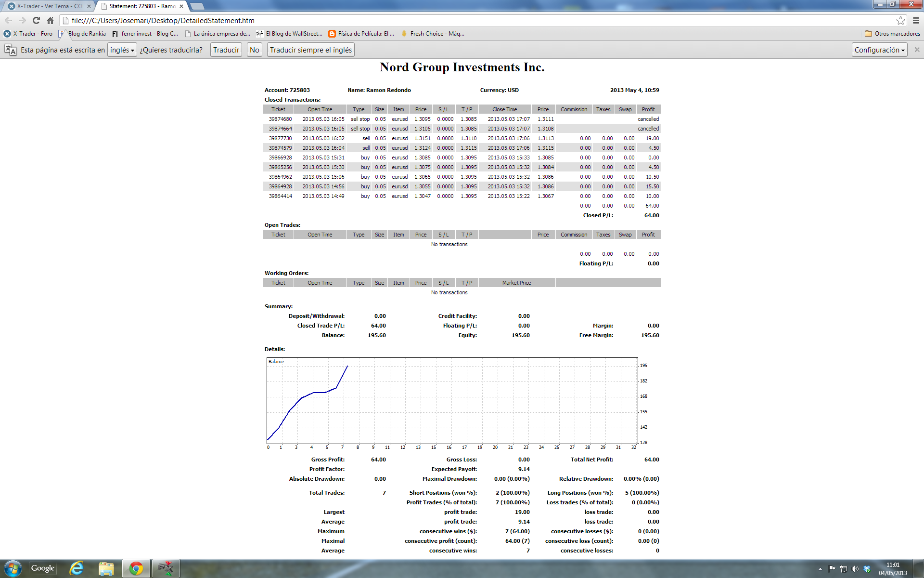The width and height of the screenshot is (924, 578).
Task: Click the taskbar volume icon
Action: tap(855, 569)
